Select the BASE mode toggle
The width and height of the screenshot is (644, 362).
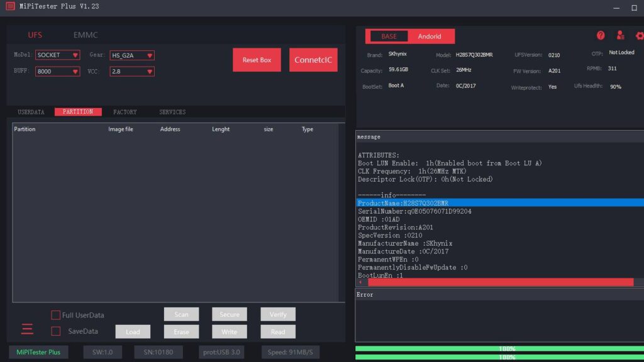coord(389,36)
